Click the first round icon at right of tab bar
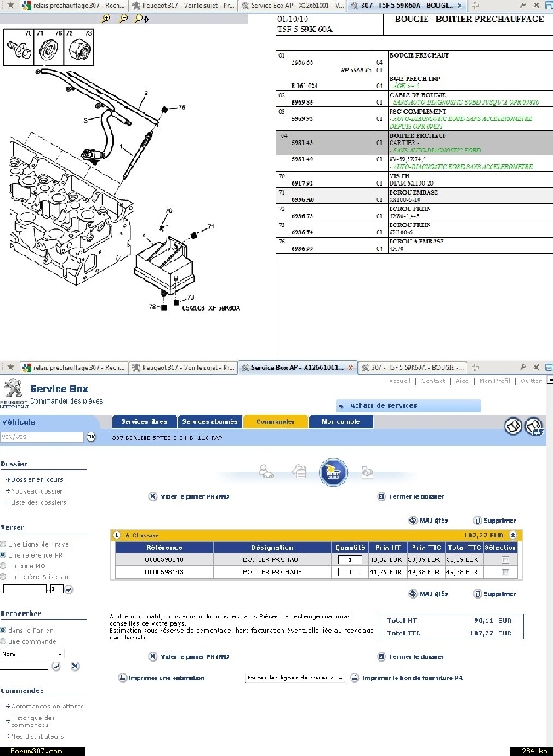Image resolution: width=553 pixels, height=756 pixels. (513, 427)
